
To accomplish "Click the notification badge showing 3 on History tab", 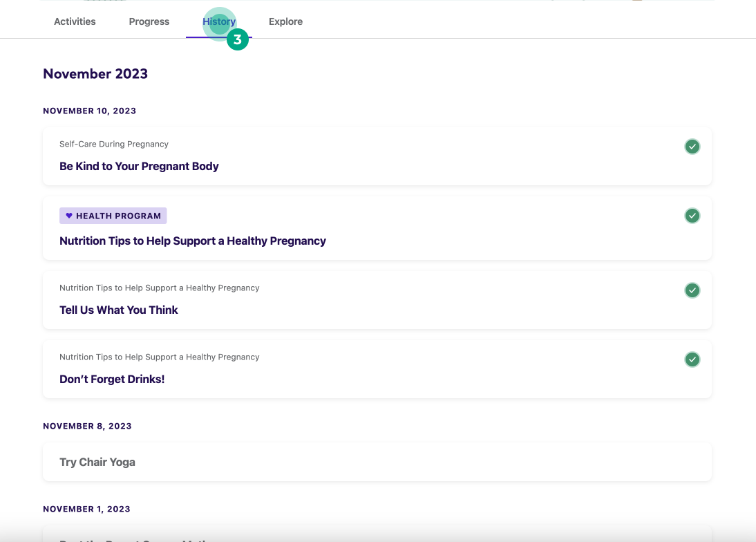I will (x=238, y=39).
